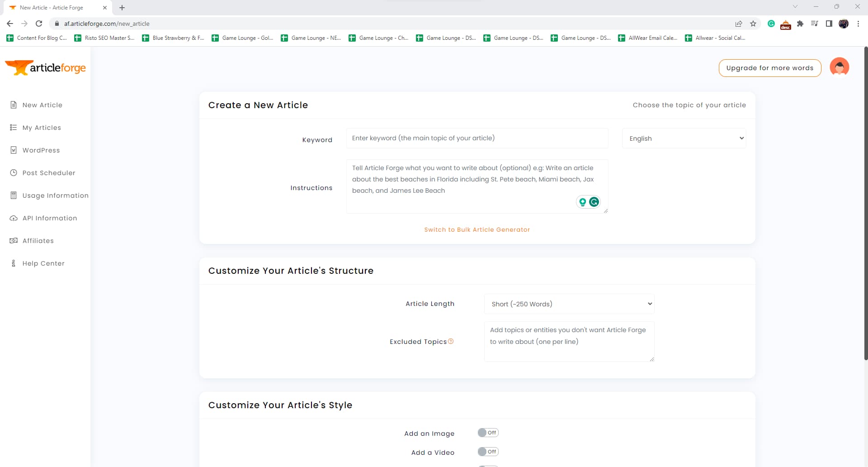Click Upgrade for more words
Viewport: 868px width, 467px height.
[769, 68]
